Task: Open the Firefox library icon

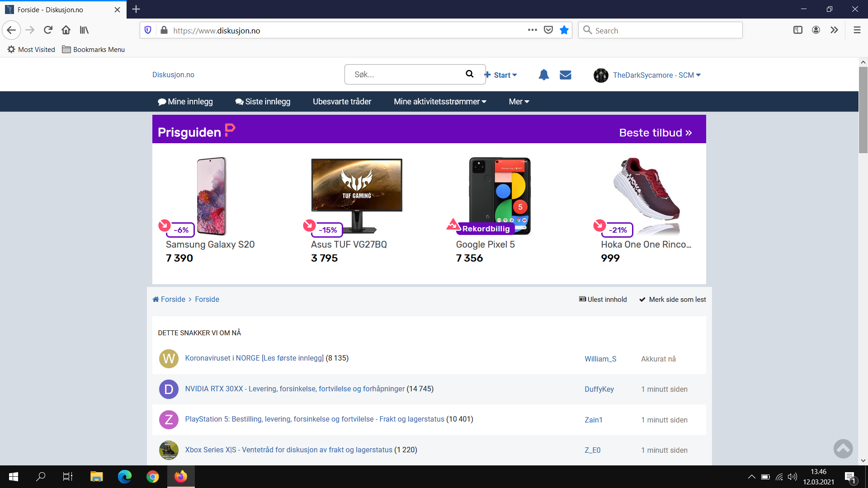Action: click(85, 30)
